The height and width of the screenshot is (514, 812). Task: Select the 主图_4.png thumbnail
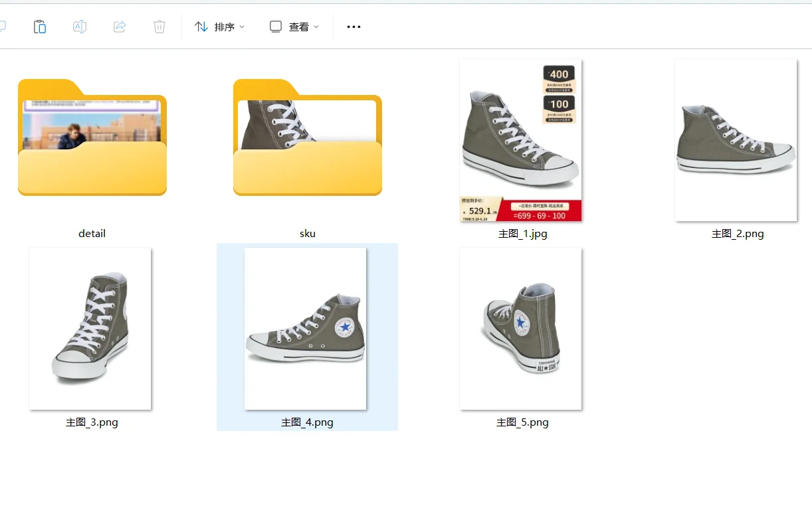306,329
